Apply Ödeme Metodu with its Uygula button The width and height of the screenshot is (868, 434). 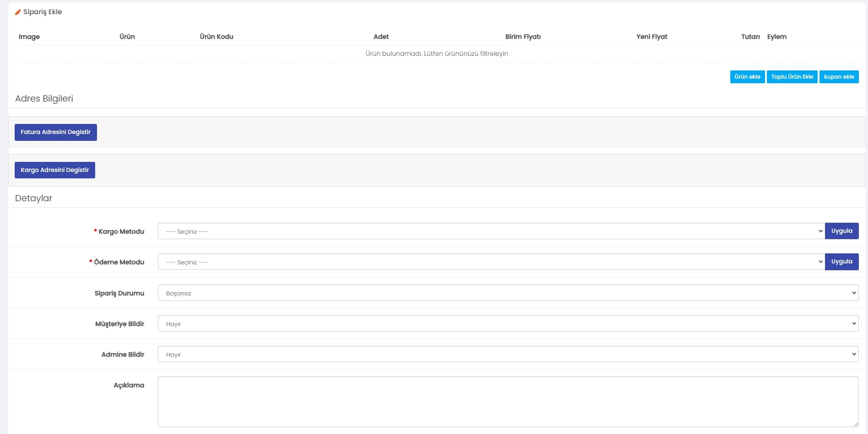click(x=841, y=262)
